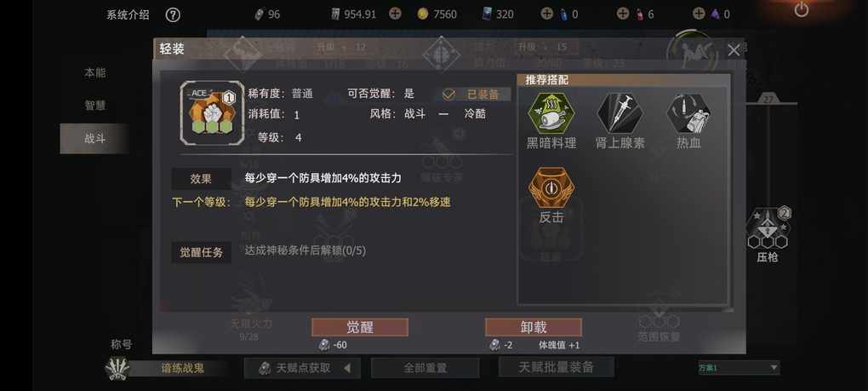Click the 天赋批量装备 button
The image size is (868, 391).
(x=557, y=366)
